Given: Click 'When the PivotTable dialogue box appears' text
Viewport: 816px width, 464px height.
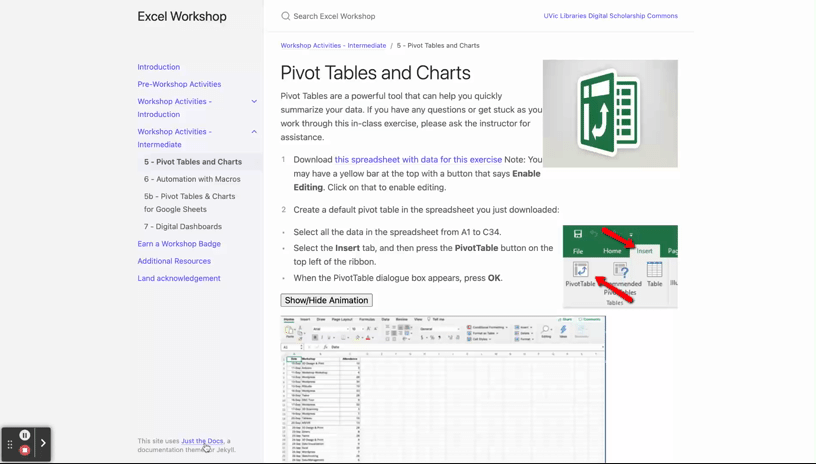Looking at the screenshot, I should tap(398, 278).
